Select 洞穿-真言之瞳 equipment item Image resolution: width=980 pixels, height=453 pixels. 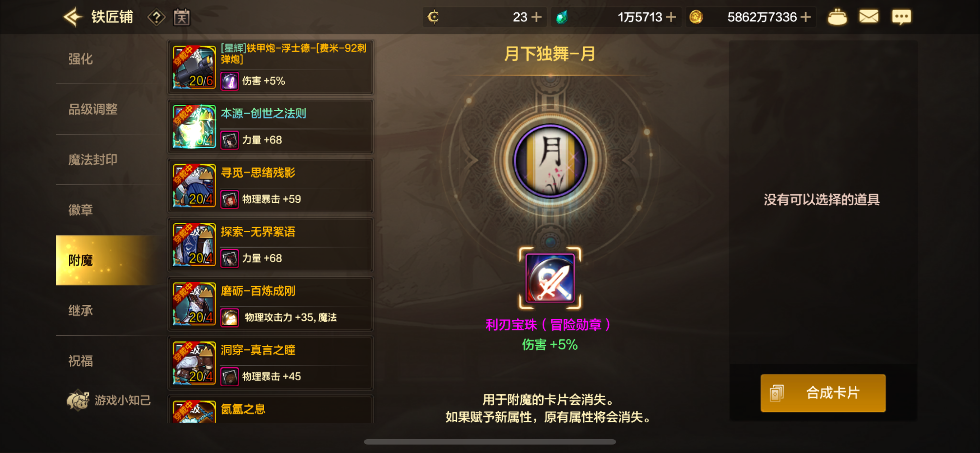tap(270, 363)
